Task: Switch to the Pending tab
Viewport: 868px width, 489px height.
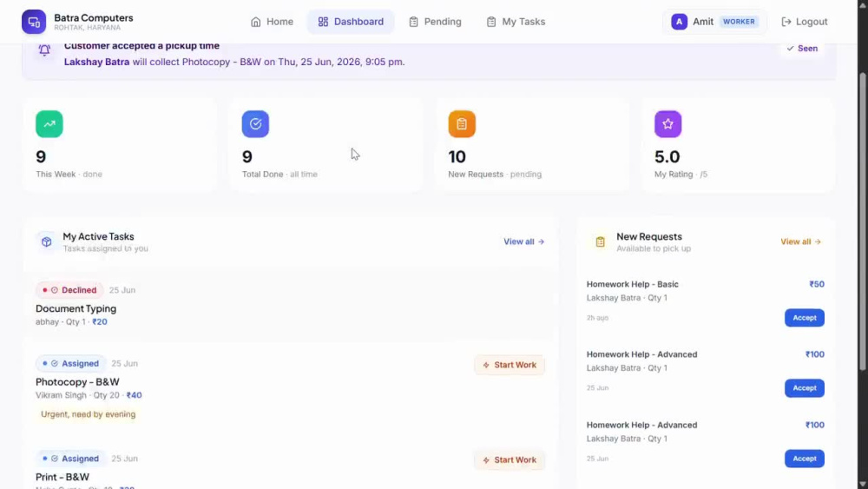Action: point(435,22)
